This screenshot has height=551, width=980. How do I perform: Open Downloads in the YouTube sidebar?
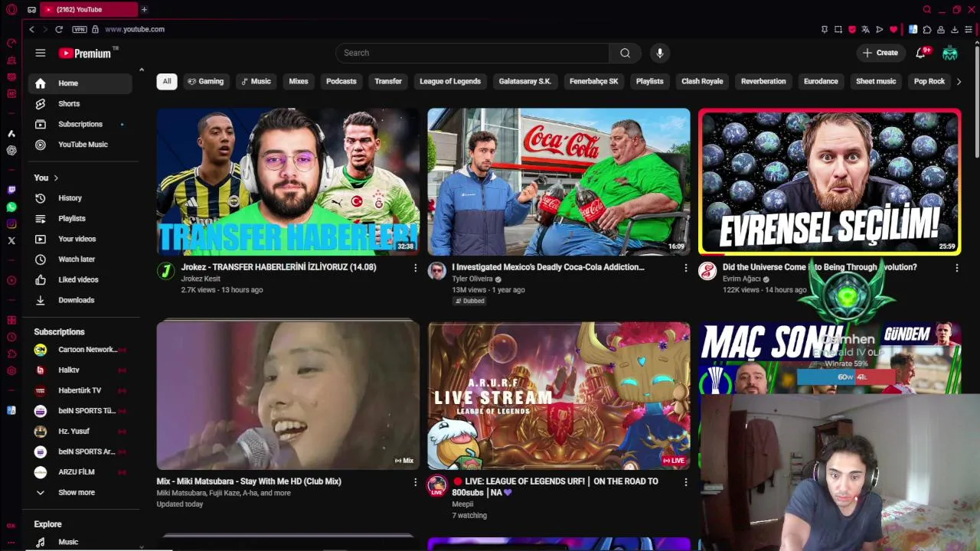click(x=80, y=300)
